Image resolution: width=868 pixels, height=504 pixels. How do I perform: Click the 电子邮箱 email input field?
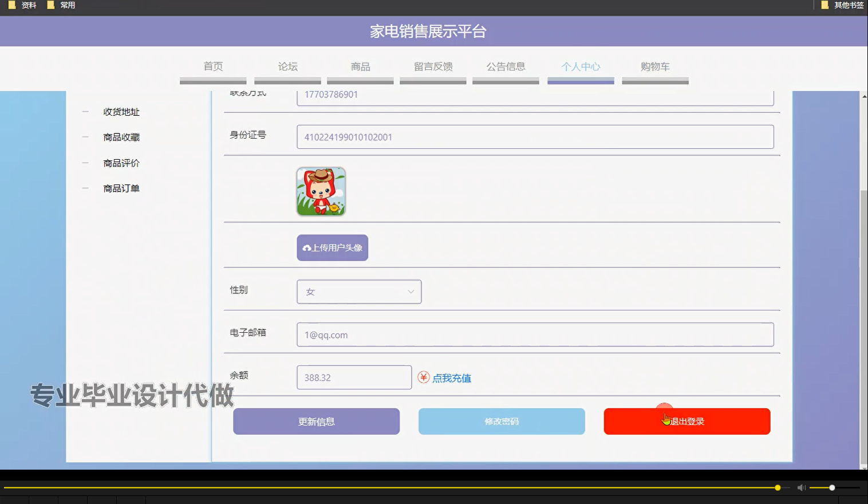[x=535, y=334]
